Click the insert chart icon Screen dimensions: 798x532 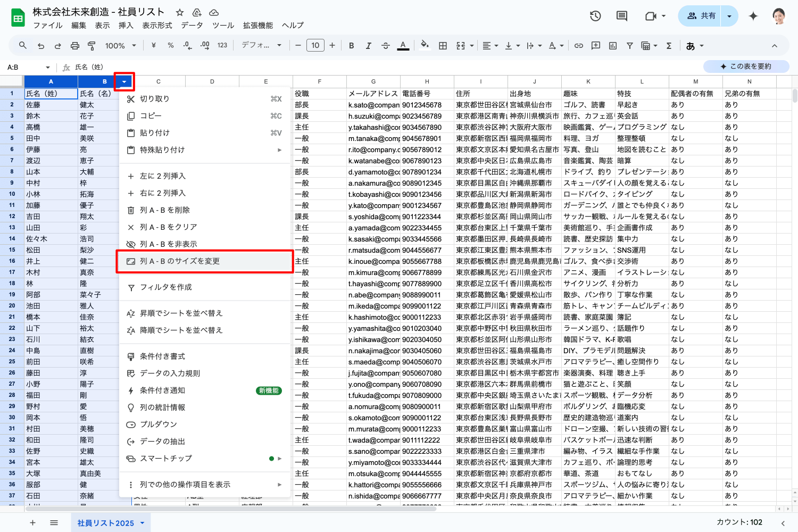point(613,46)
